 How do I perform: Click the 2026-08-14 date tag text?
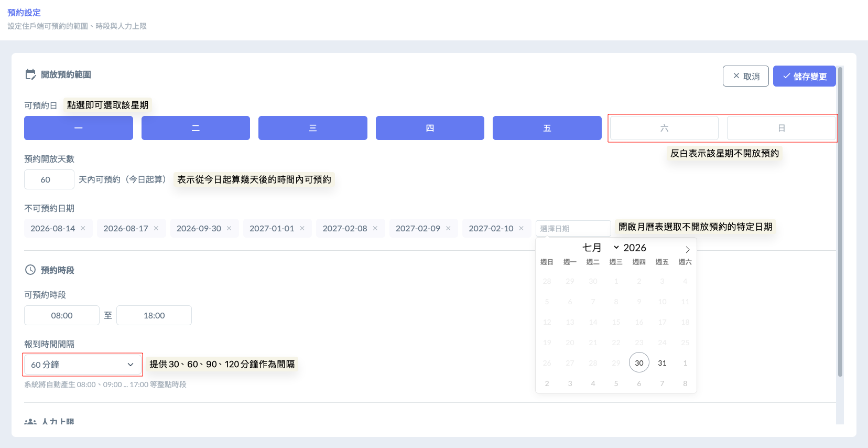coord(52,228)
